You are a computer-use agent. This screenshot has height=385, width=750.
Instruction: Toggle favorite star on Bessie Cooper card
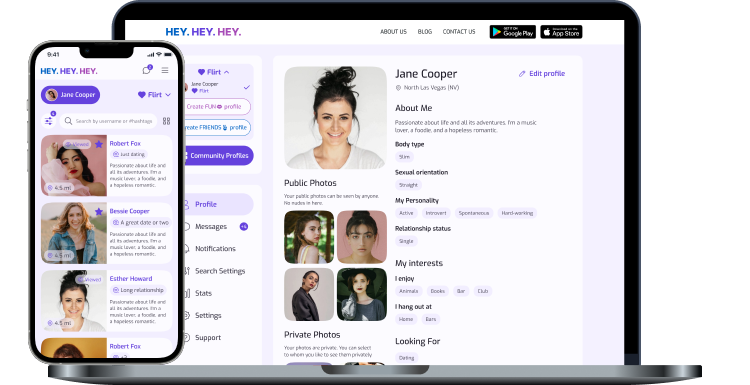99,211
